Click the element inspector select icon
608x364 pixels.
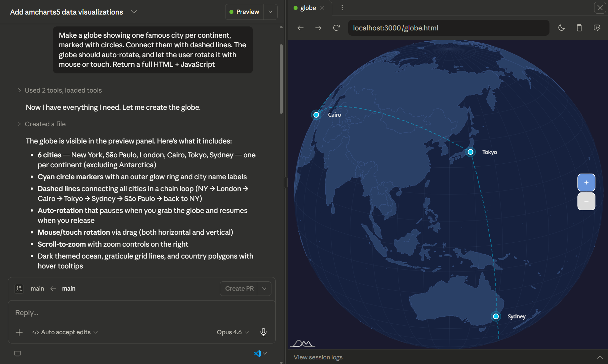click(x=597, y=28)
